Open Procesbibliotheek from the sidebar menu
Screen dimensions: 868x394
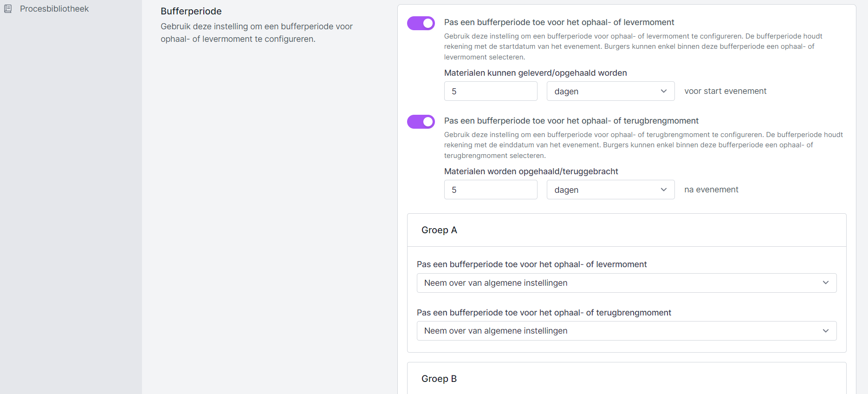(x=54, y=9)
